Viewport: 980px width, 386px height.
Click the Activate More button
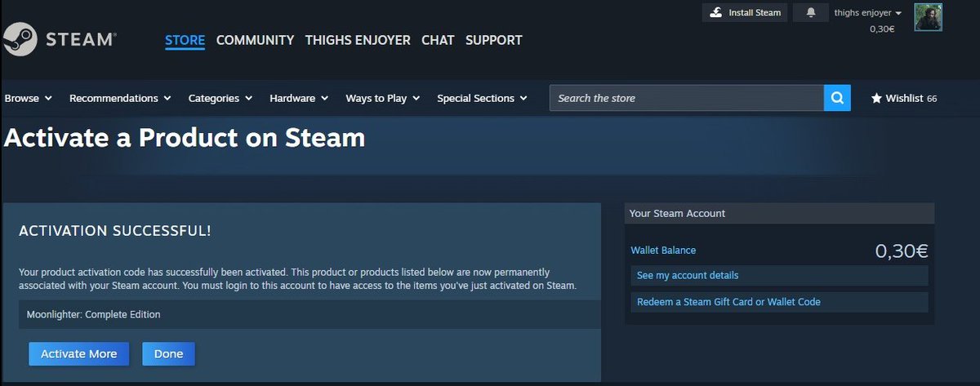point(79,353)
